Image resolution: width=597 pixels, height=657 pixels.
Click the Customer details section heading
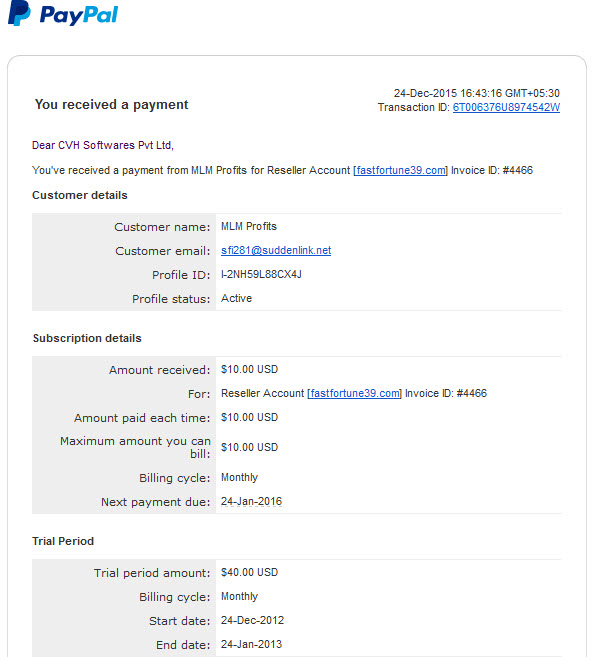(80, 195)
